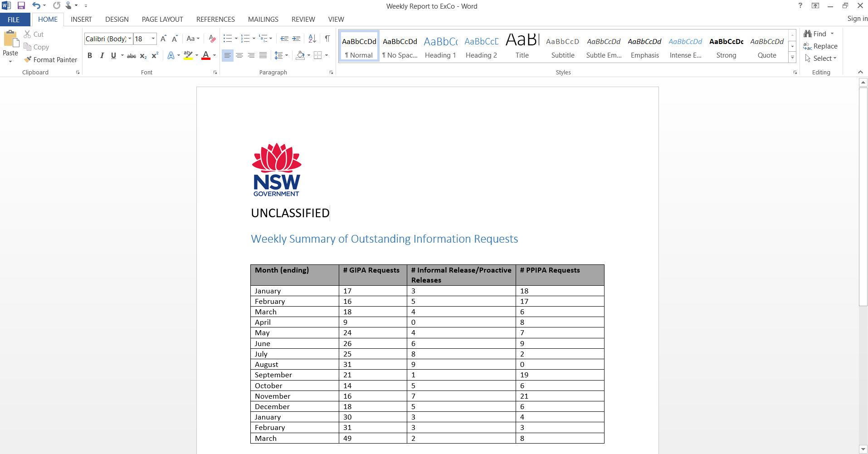Screen dimensions: 868x454
Task: Toggle Show/Hide paragraph marks
Action: pyautogui.click(x=327, y=39)
